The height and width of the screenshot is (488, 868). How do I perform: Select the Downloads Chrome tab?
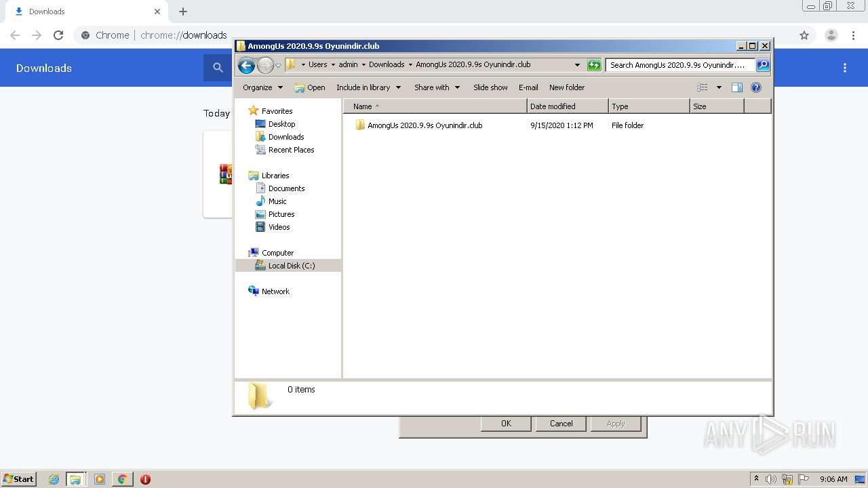click(85, 12)
